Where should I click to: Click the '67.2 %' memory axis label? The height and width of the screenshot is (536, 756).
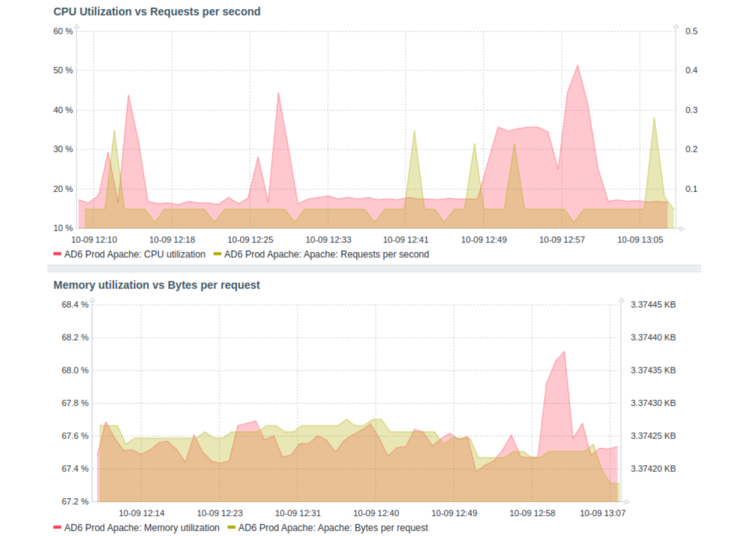pos(75,501)
